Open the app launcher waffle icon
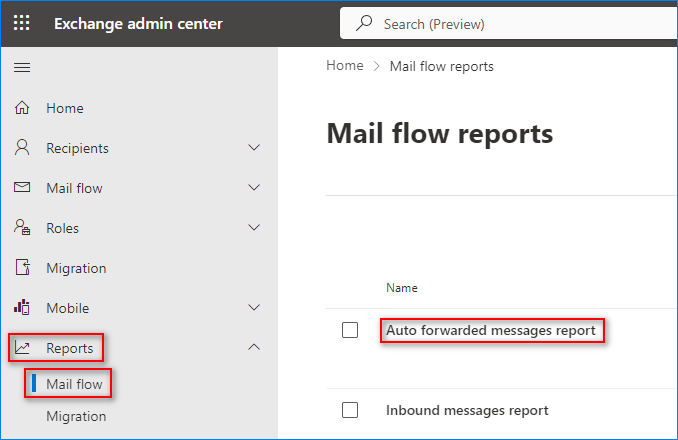Screen dimensions: 678x440 click(22, 22)
